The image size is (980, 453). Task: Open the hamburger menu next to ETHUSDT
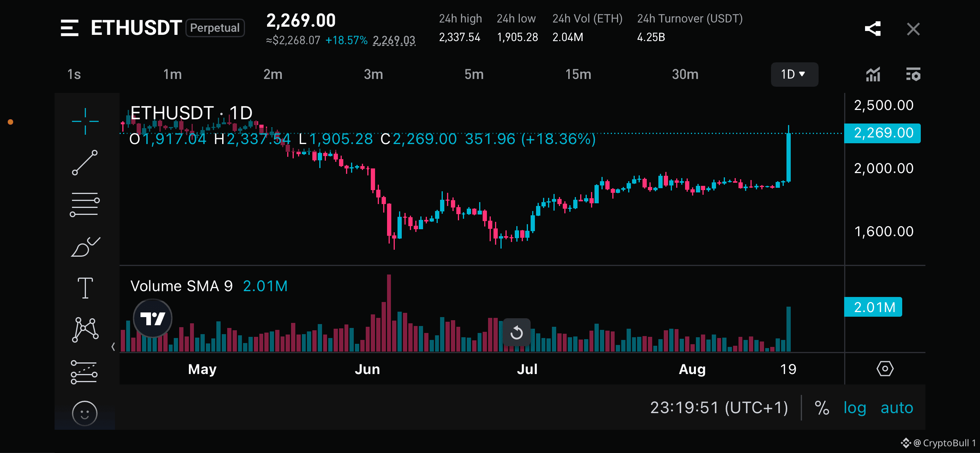click(x=70, y=28)
